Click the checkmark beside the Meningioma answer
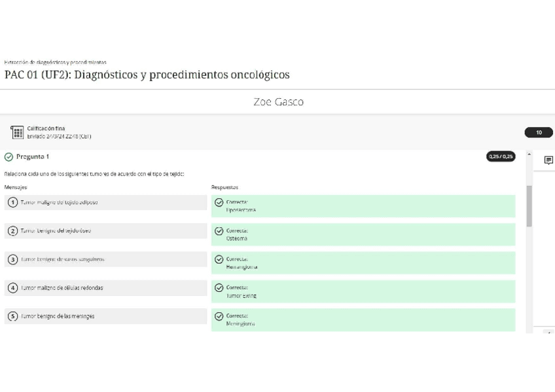Screen dimensions: 555x392 point(219,316)
